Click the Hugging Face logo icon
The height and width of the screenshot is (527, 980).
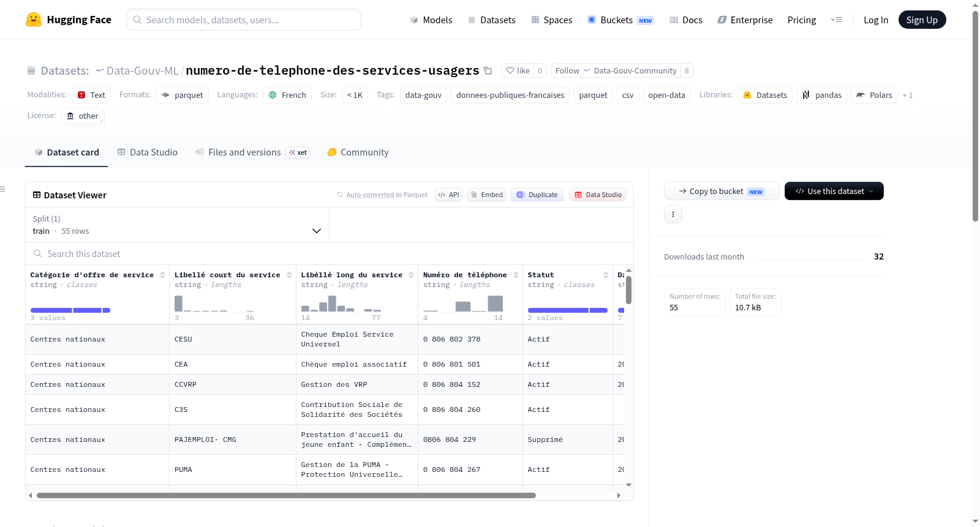34,20
